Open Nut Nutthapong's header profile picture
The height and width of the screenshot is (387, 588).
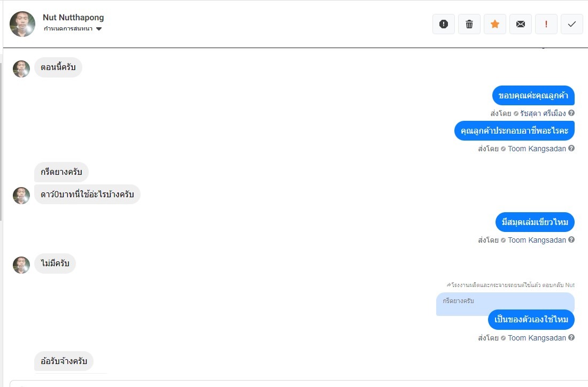(x=22, y=24)
